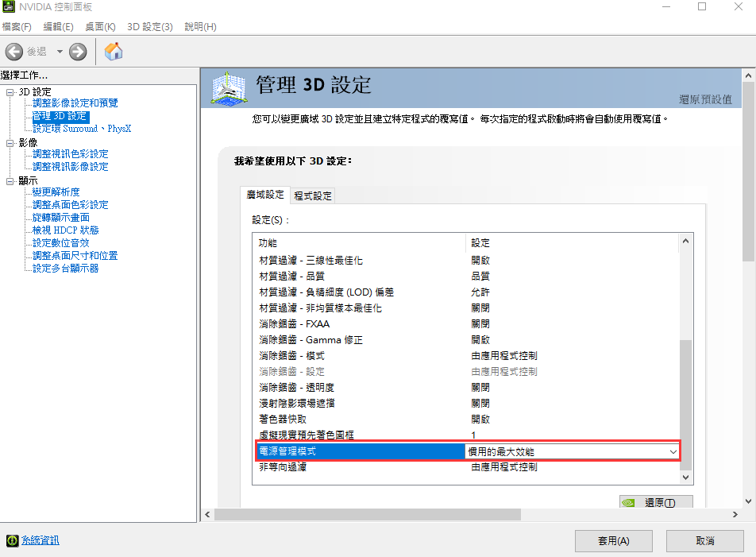Click the NVIDIA logo on 還原 button

(x=629, y=503)
